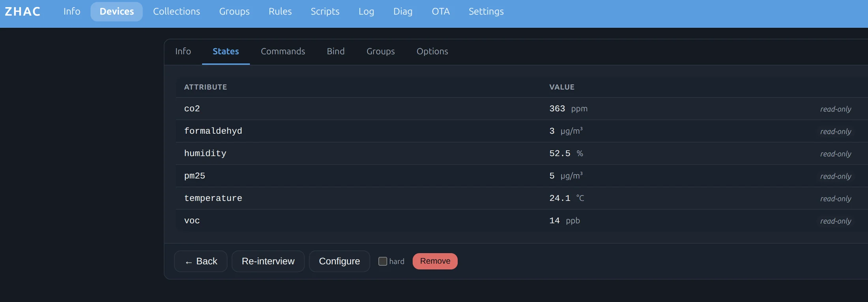Enable the hard removal checkbox
Viewport: 868px width, 302px height.
(x=382, y=261)
